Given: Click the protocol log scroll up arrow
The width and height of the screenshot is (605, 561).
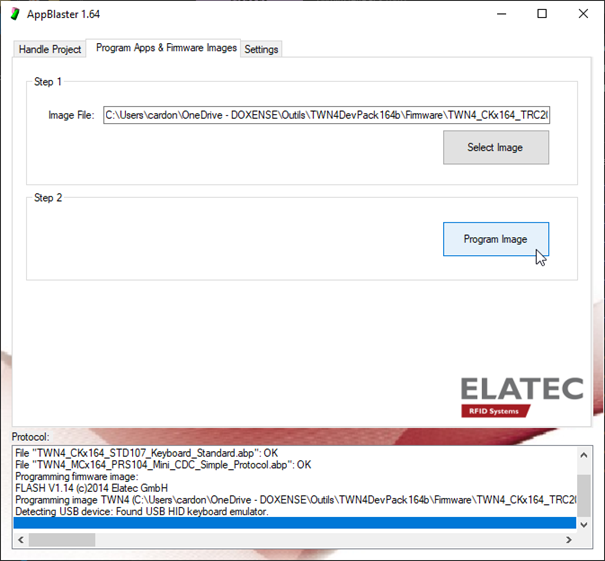Looking at the screenshot, I should 584,455.
